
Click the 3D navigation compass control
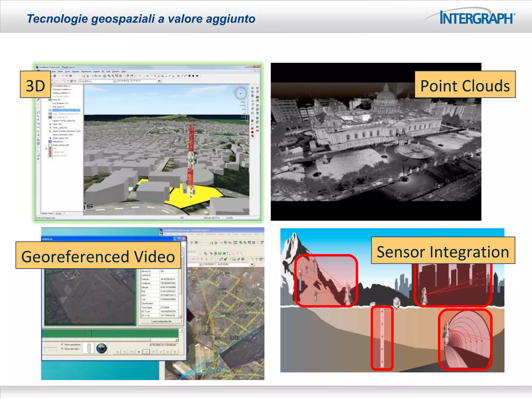[241, 93]
